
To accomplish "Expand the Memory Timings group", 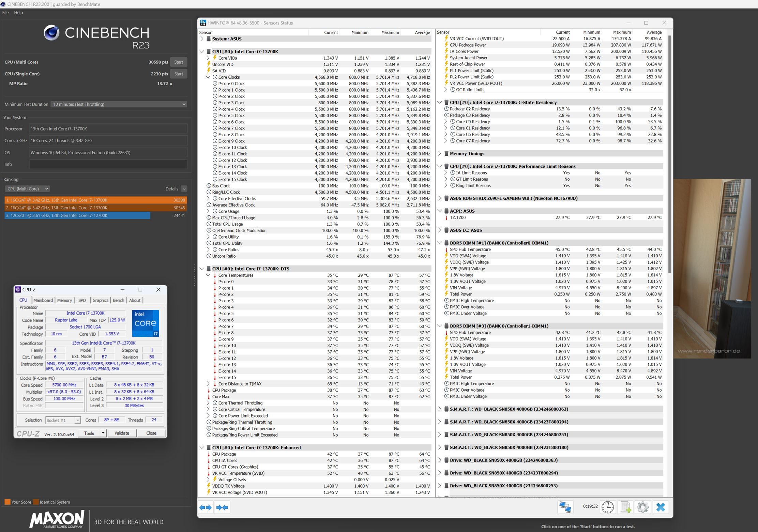I will 439,154.
